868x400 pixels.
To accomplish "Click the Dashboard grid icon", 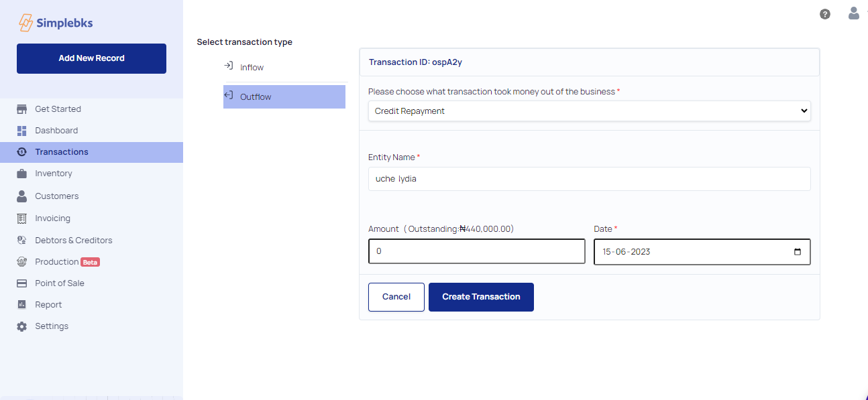I will point(21,131).
